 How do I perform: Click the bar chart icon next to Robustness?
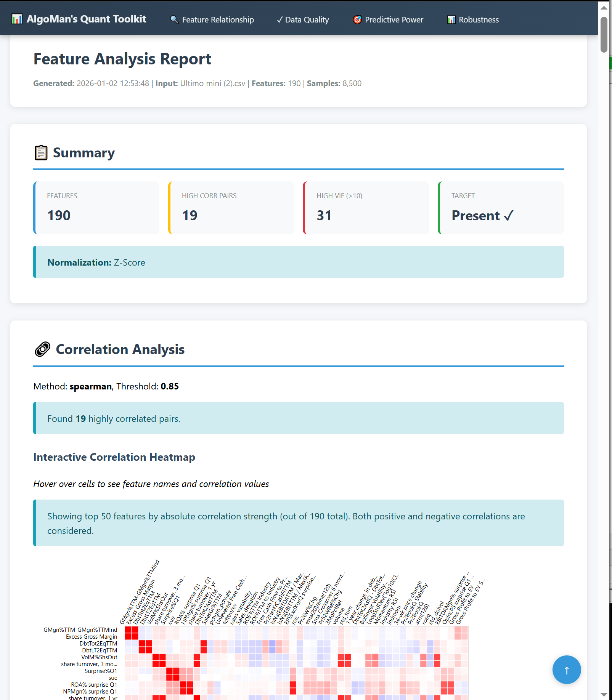451,19
